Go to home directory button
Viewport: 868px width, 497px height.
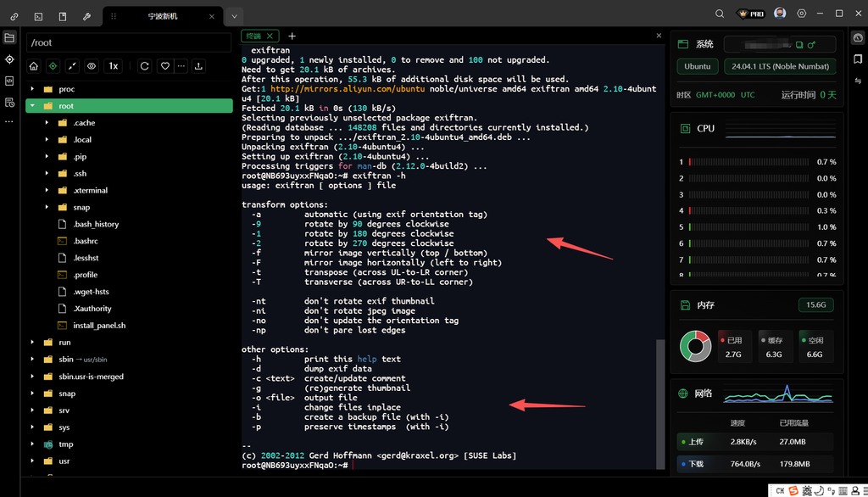pos(34,66)
